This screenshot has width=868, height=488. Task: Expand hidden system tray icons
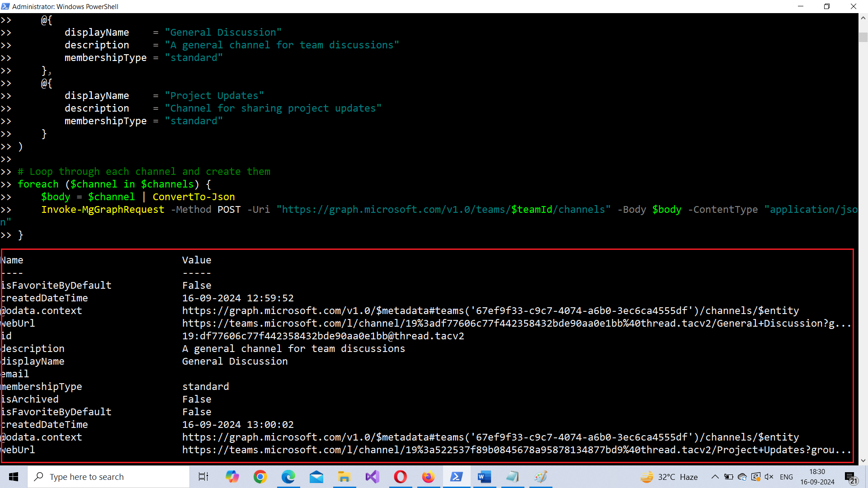point(715,477)
